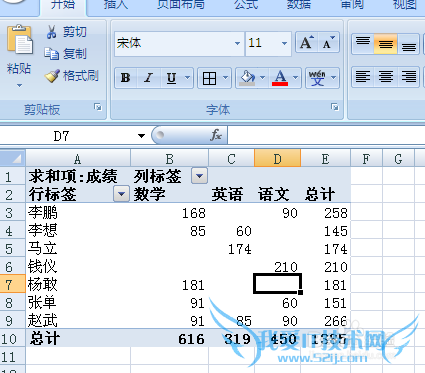425x373 pixels.
Task: Select cell with value 174 in 英语
Action: pyautogui.click(x=231, y=249)
